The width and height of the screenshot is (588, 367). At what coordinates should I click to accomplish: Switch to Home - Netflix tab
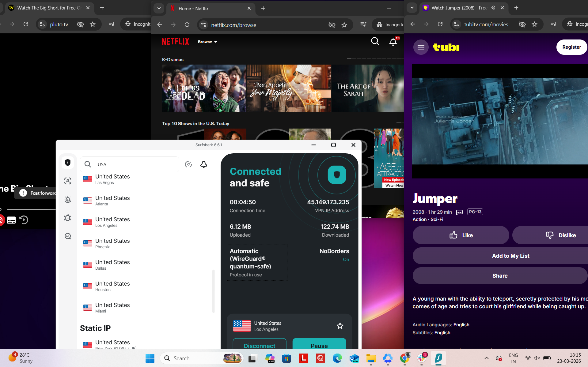point(210,9)
